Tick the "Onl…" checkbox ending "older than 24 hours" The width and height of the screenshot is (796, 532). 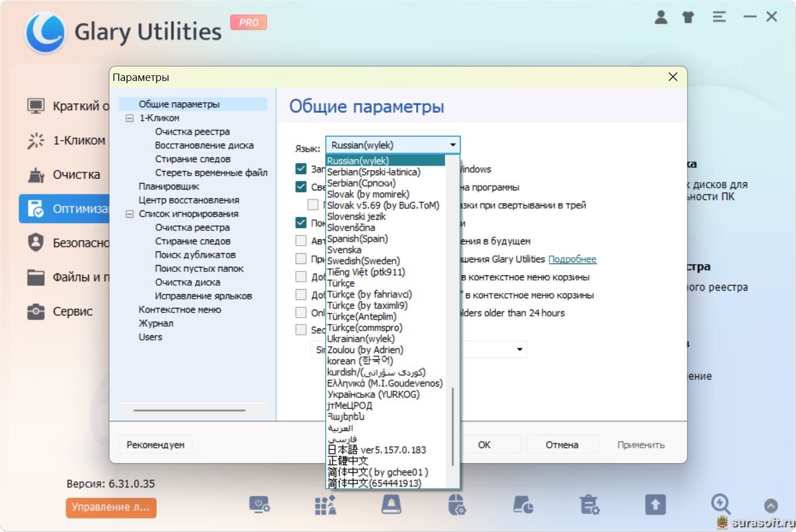(x=301, y=312)
